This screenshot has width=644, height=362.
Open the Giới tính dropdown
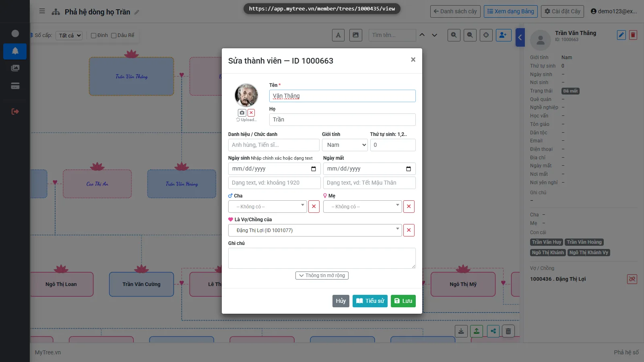(x=345, y=145)
